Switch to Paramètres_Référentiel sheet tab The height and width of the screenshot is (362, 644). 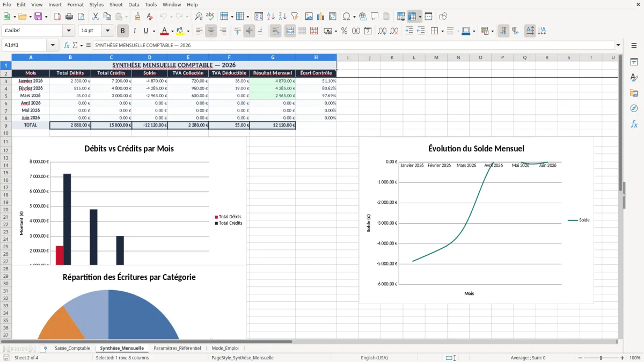177,348
